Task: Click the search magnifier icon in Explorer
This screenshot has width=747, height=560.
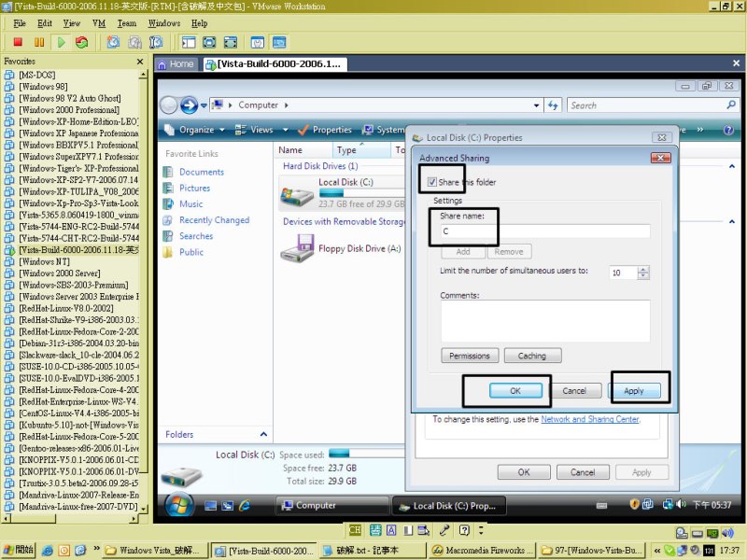Action: coord(731,105)
